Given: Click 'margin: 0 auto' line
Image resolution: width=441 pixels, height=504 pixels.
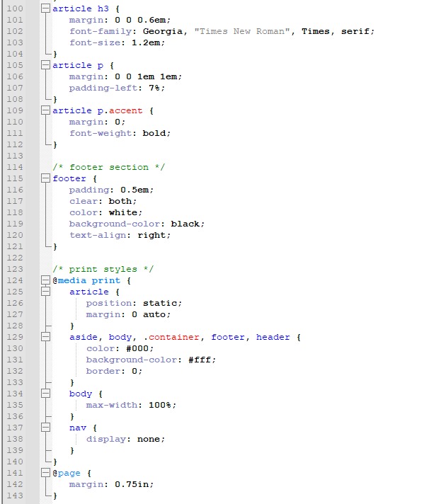Looking at the screenshot, I should coord(128,314).
